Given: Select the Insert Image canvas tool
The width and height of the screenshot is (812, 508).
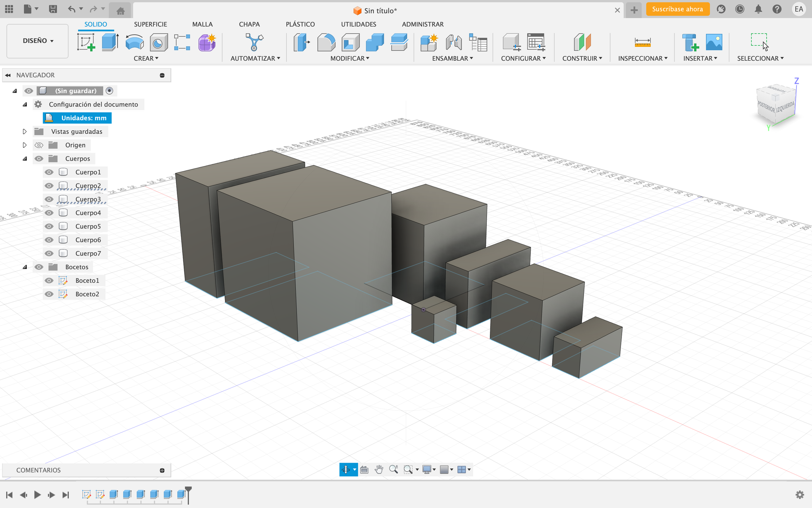Looking at the screenshot, I should (714, 42).
